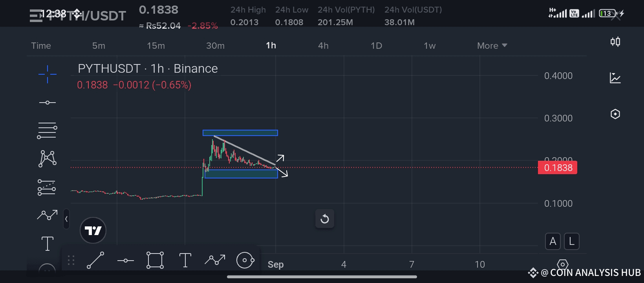
Task: Open the TradingView logo button
Action: point(93,230)
